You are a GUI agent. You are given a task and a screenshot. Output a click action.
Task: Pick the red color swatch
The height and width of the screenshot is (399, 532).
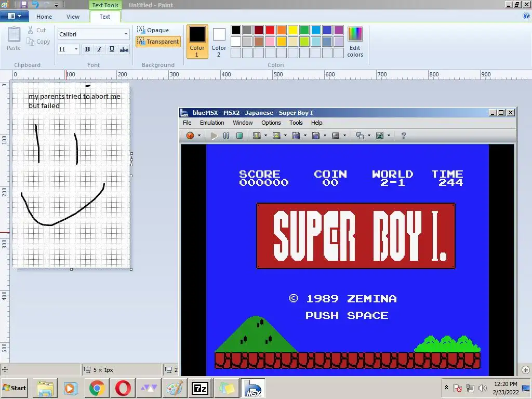[x=270, y=30]
